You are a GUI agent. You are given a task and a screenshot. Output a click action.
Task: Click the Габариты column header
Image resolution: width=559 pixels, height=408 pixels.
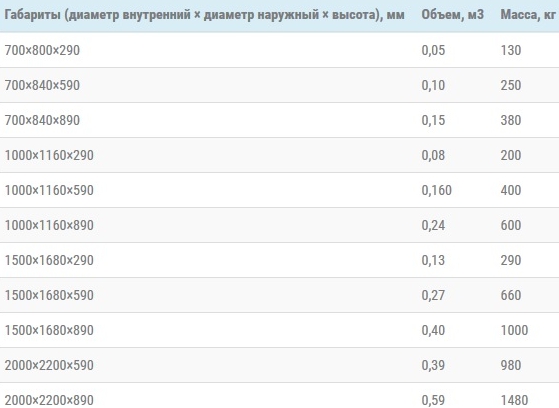(204, 15)
